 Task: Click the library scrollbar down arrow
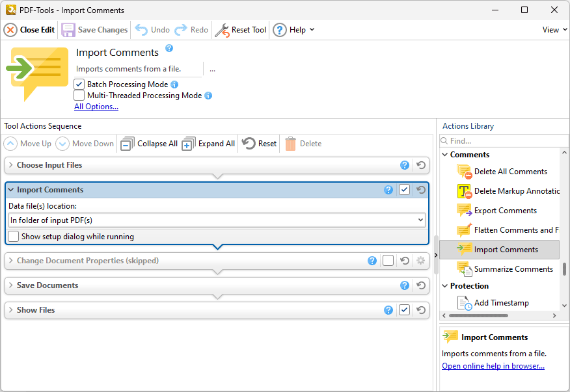[x=564, y=306]
